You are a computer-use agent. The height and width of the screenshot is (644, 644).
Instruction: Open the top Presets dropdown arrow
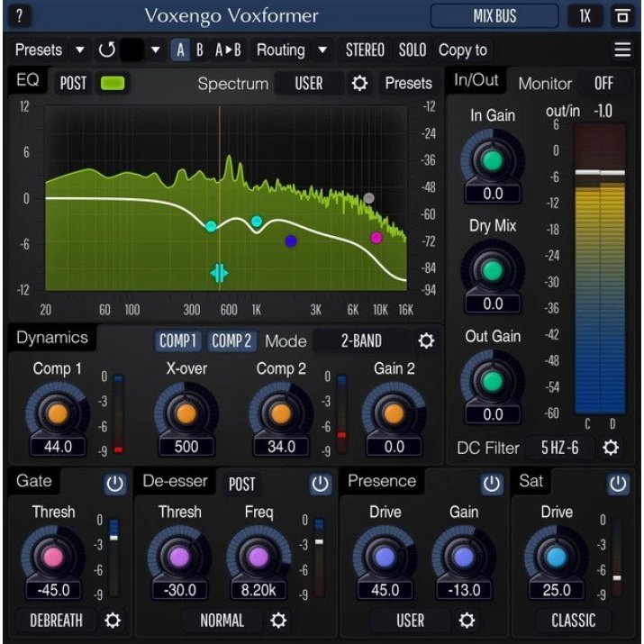pos(79,50)
